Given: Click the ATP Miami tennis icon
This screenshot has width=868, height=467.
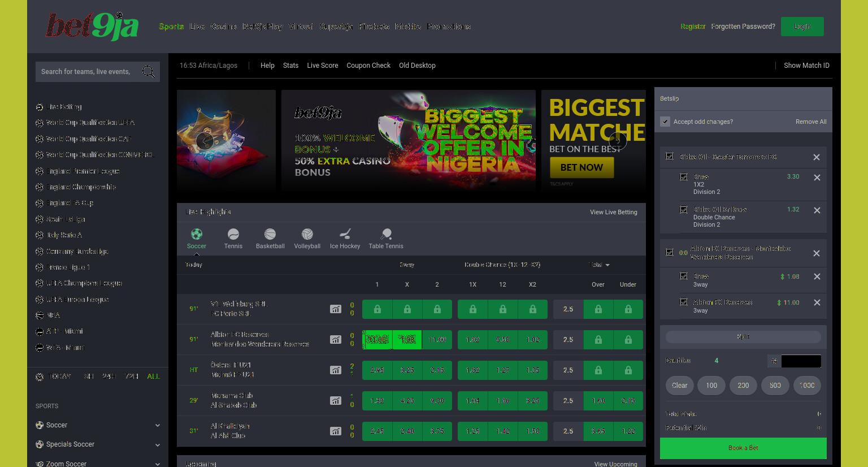Looking at the screenshot, I should coord(40,331).
